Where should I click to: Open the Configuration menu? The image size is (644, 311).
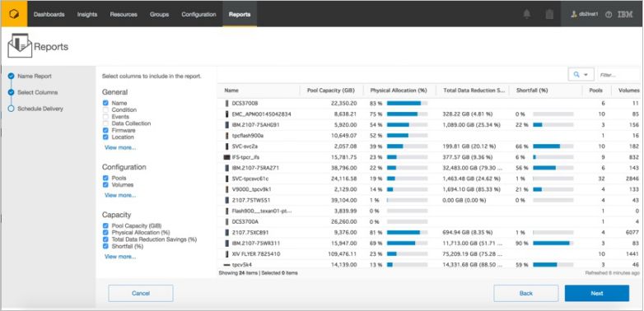pyautogui.click(x=198, y=14)
